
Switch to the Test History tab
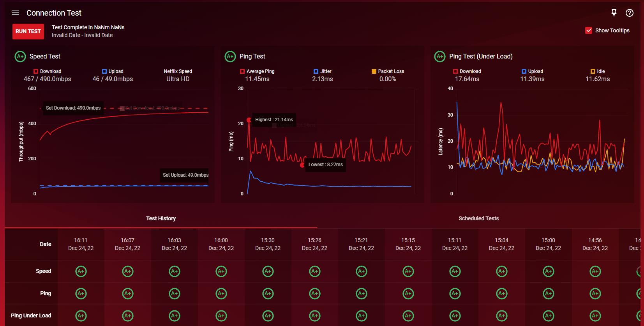tap(161, 218)
